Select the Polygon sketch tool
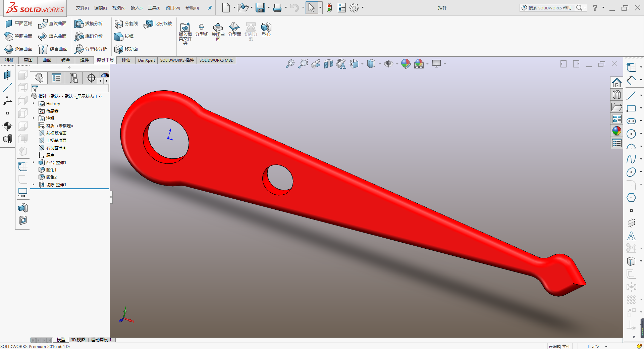This screenshot has width=644, height=349. pos(631,198)
